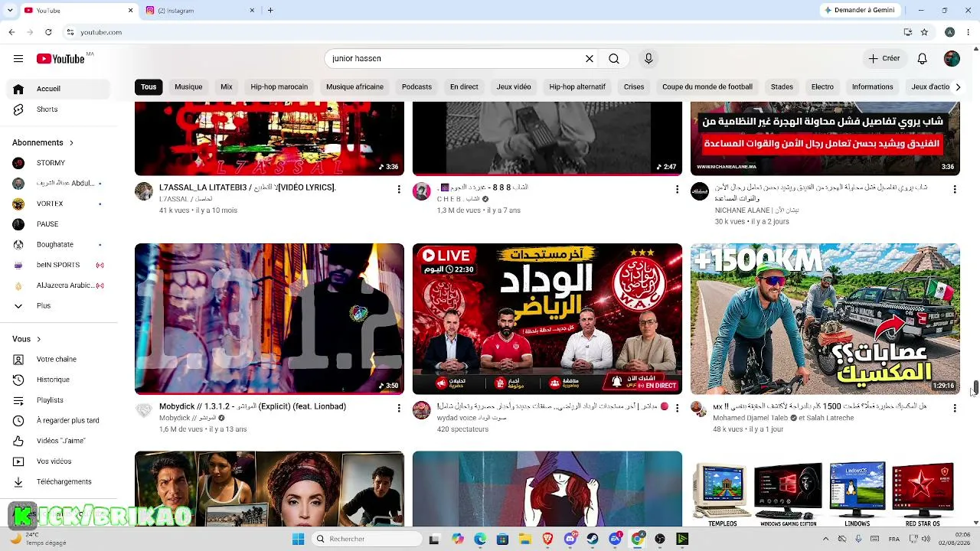Bookmark this page with the star

924,32
